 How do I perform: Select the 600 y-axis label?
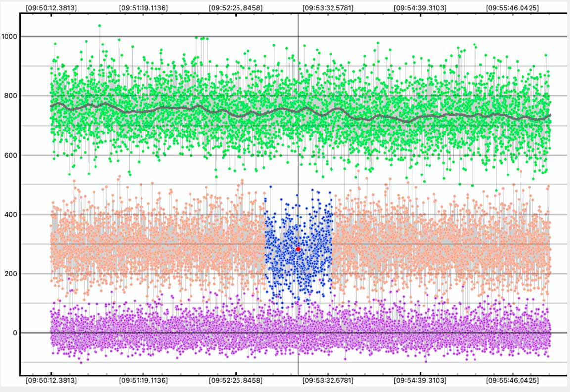pos(11,155)
